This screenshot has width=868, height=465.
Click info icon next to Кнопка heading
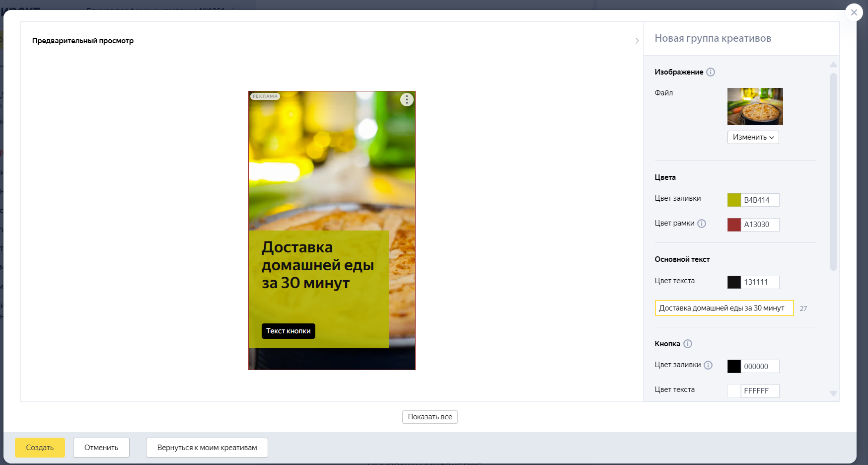pos(688,344)
